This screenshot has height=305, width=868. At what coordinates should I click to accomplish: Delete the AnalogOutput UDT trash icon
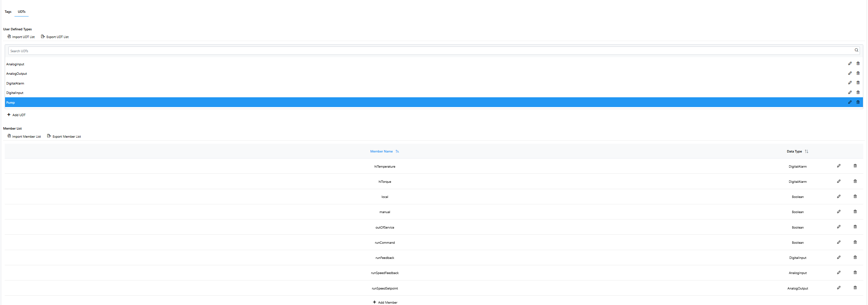(x=858, y=73)
